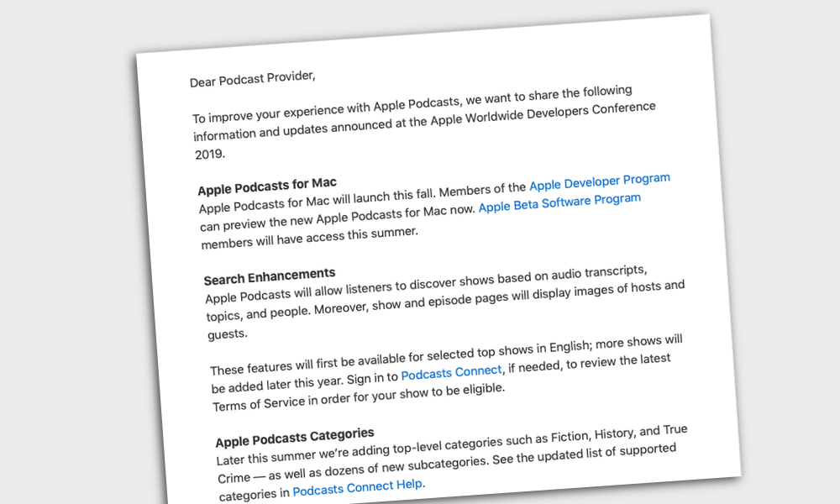Open the Podcasts Connect Help link
This screenshot has height=504, width=840.
pyautogui.click(x=358, y=488)
